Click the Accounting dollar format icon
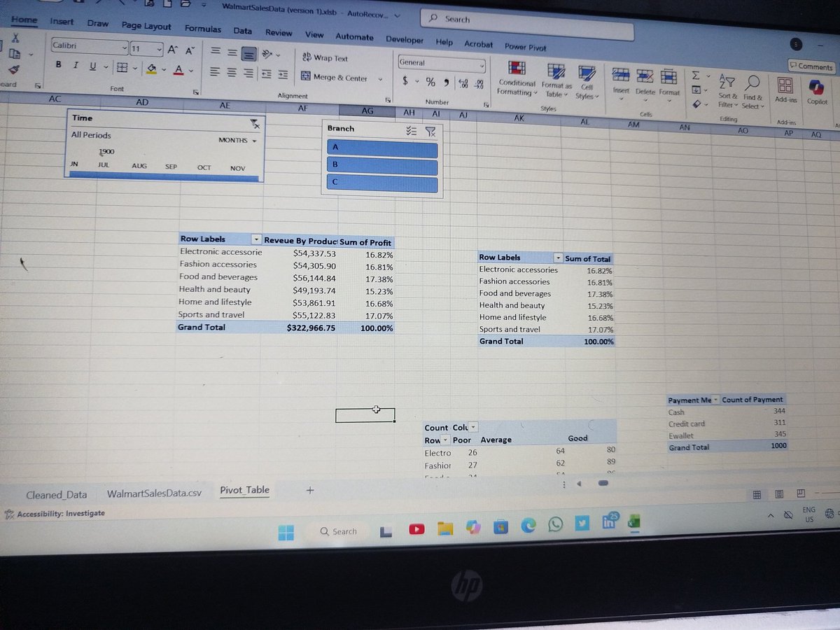The height and width of the screenshot is (630, 840). click(406, 82)
